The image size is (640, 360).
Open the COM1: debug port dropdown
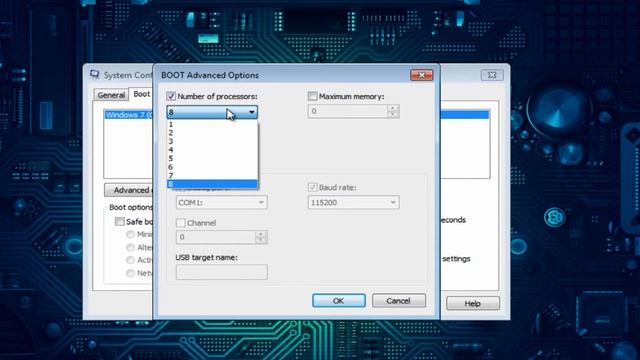click(222, 202)
